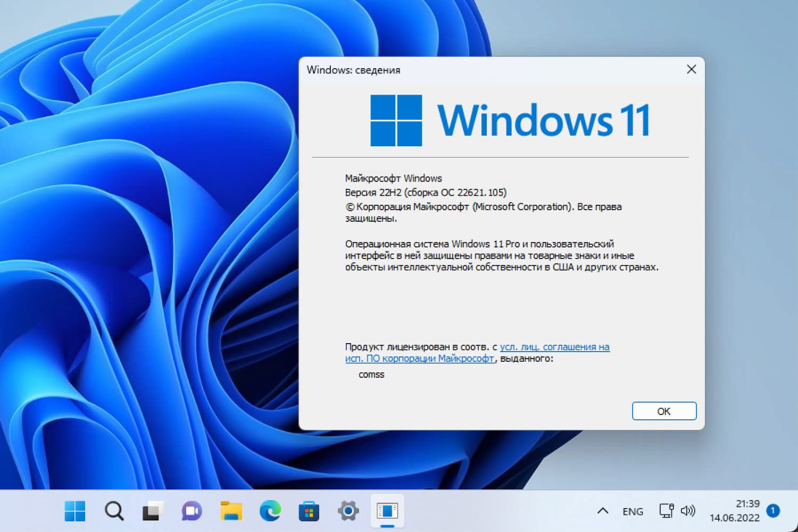Viewport: 798px width, 532px height.
Task: Open File Explorer from the taskbar
Action: click(x=231, y=511)
